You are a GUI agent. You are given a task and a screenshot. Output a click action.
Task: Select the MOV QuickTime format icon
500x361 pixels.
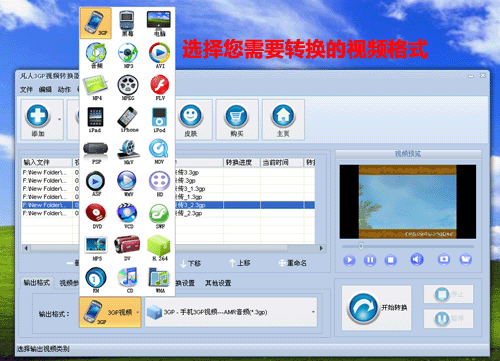tap(159, 152)
